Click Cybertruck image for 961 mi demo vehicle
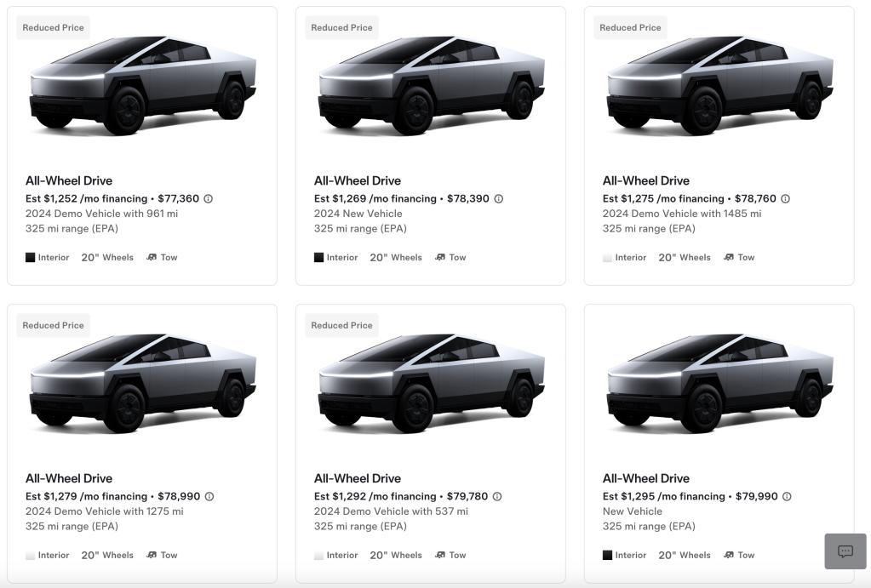The height and width of the screenshot is (588, 871). [x=142, y=85]
